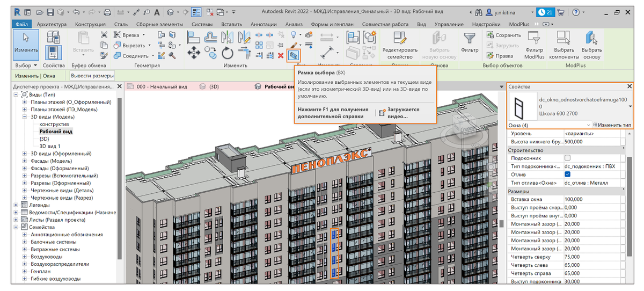
Task: Click the Align tool icon
Action: (193, 37)
